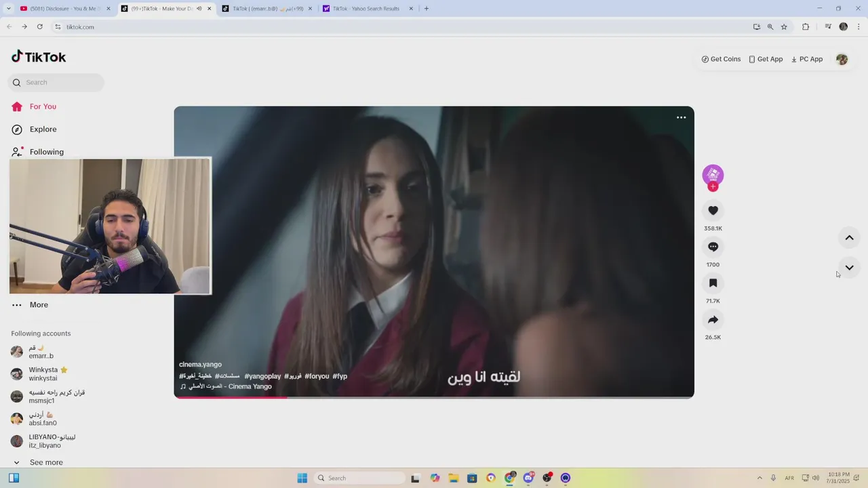The height and width of the screenshot is (488, 868).
Task: Open the Cinema Yango original sound link
Action: click(x=226, y=386)
